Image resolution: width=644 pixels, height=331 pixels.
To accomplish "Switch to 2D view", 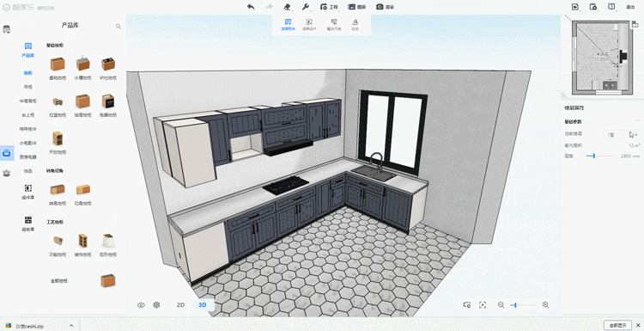I will tap(180, 304).
